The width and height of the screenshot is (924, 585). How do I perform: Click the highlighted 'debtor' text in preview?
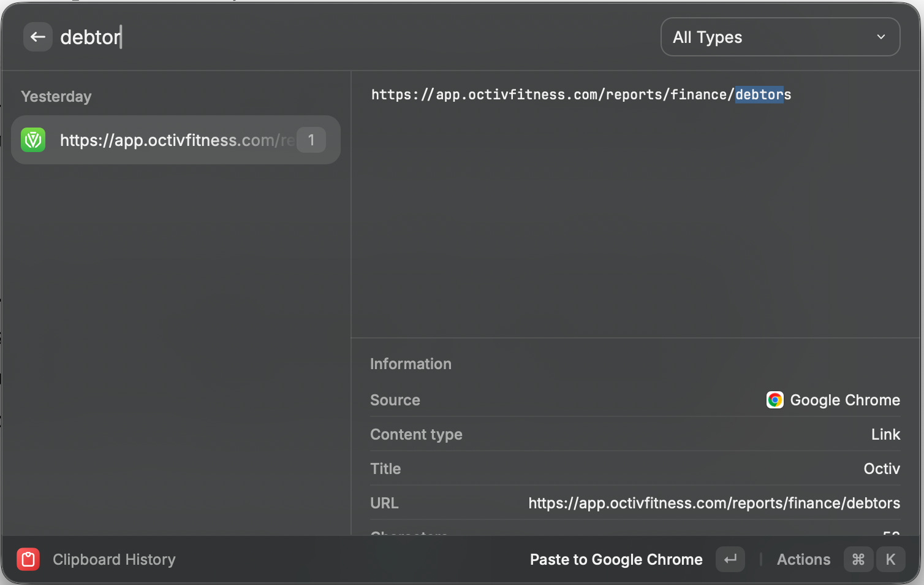pyautogui.click(x=759, y=94)
